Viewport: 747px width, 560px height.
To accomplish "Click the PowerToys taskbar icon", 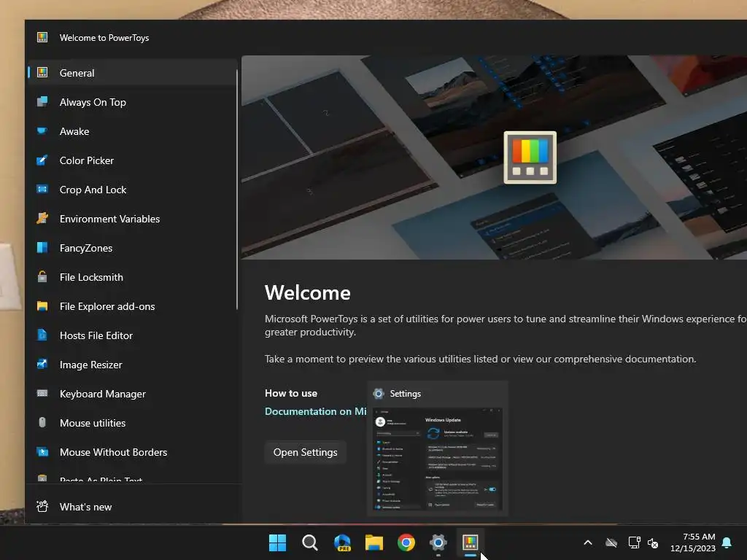I will pos(471,542).
